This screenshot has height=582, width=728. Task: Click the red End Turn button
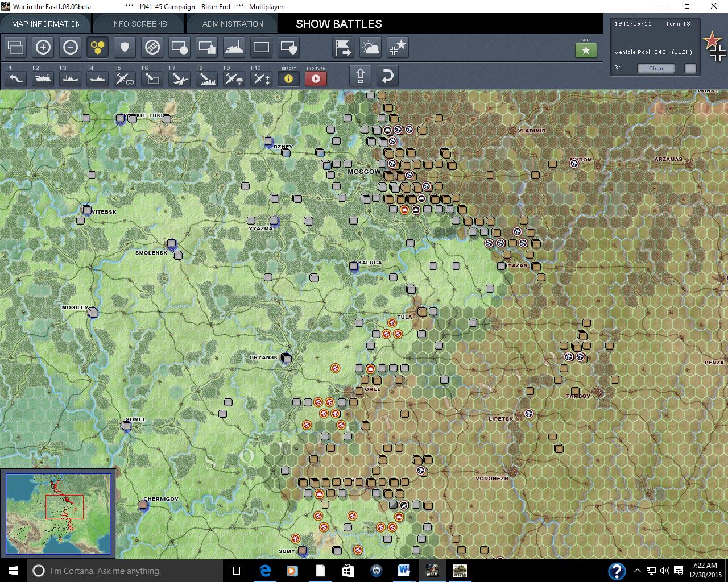pyautogui.click(x=316, y=78)
